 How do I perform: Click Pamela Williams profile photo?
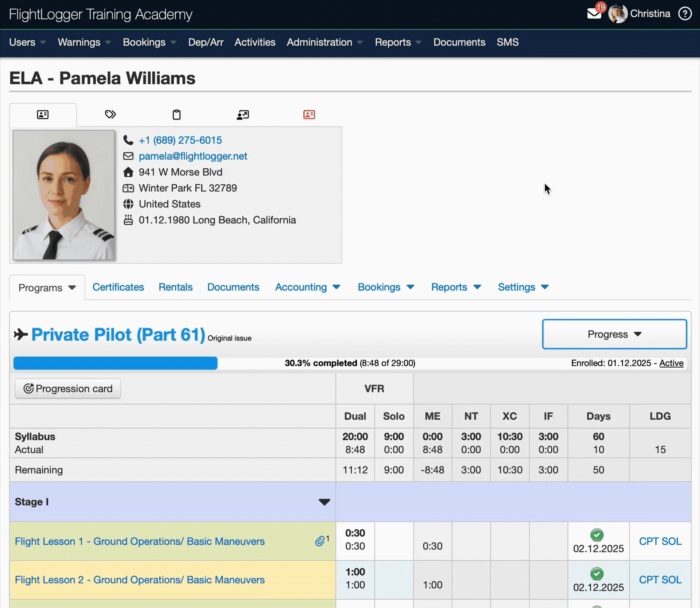coord(64,195)
